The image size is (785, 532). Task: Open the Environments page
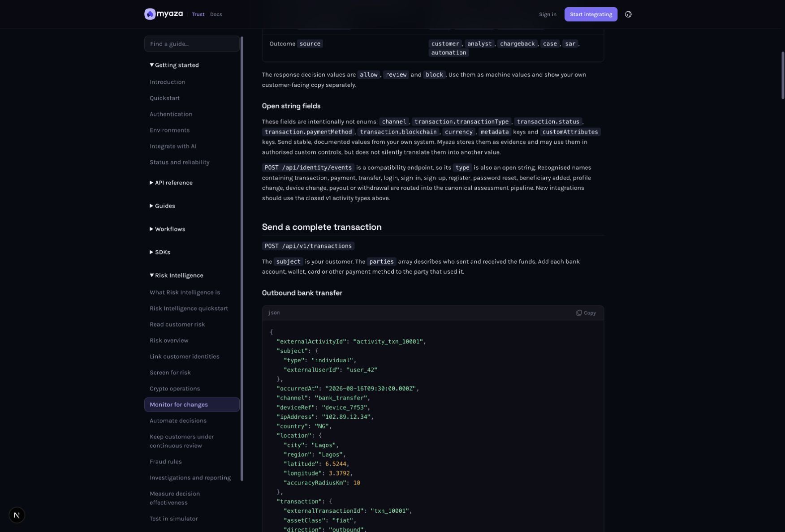pyautogui.click(x=169, y=130)
